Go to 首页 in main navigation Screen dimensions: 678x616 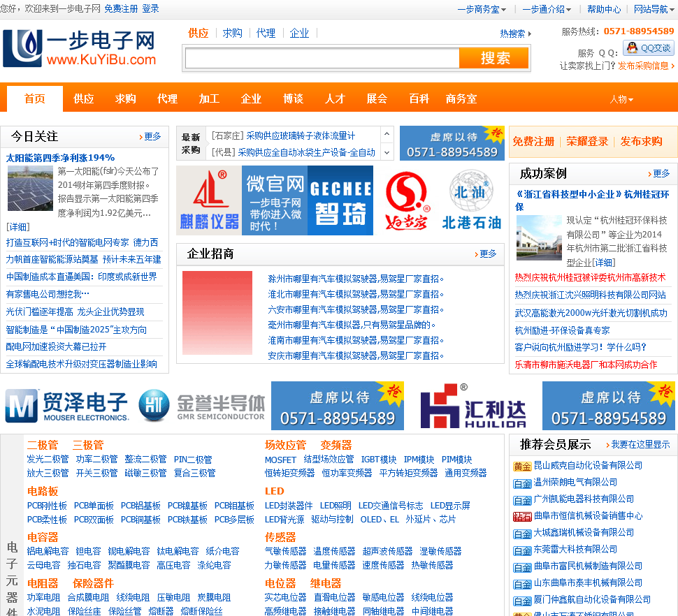[x=34, y=99]
